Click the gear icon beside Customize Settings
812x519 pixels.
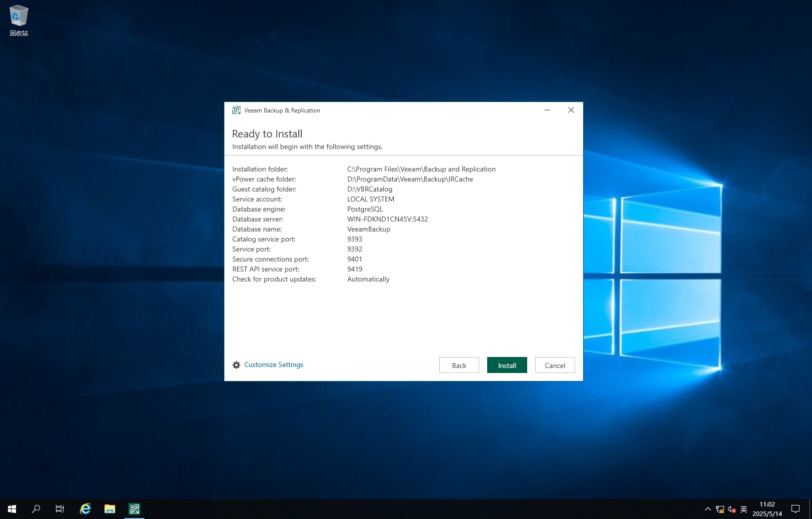pos(236,365)
